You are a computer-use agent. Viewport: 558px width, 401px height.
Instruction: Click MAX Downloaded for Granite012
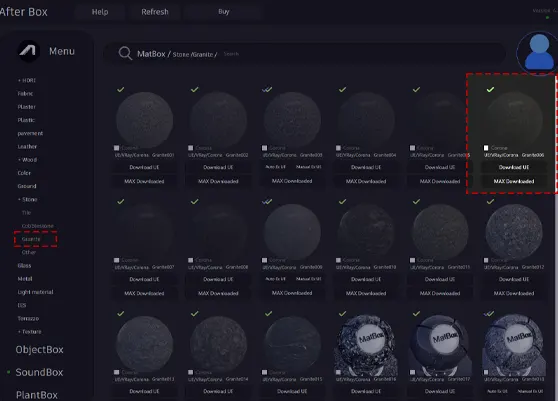pos(514,293)
